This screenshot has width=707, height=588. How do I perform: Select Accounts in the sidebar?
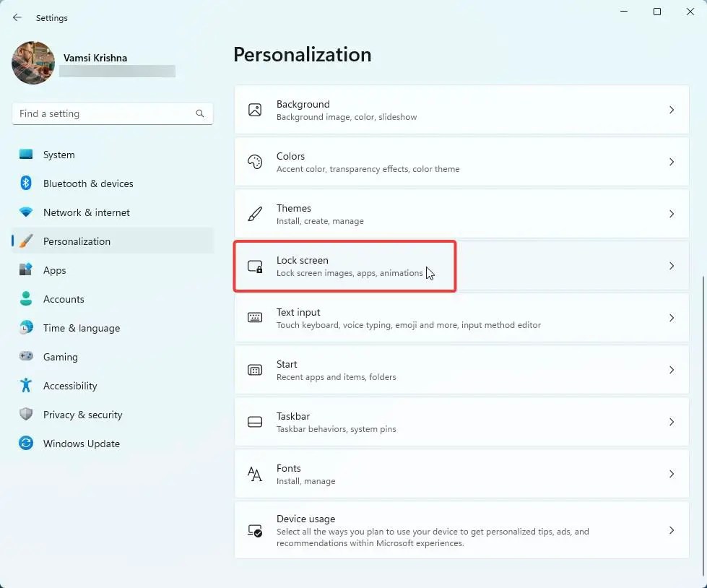tap(64, 299)
